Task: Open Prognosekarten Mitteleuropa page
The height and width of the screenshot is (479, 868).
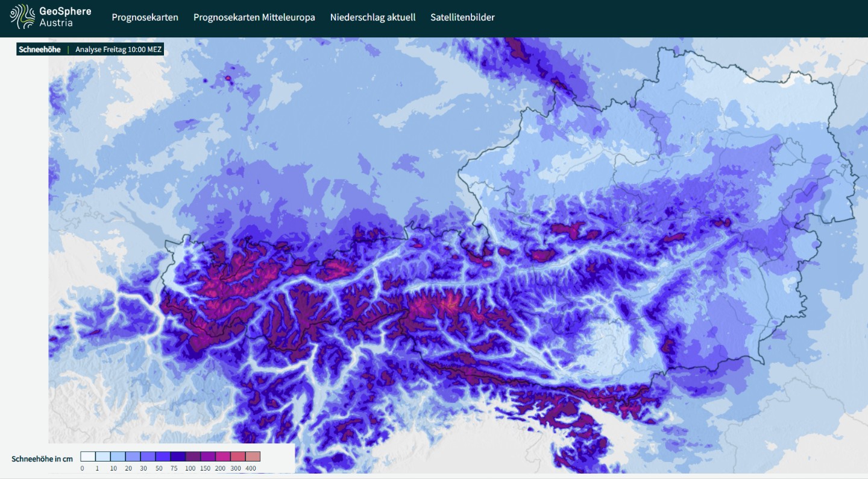Action: coord(254,17)
